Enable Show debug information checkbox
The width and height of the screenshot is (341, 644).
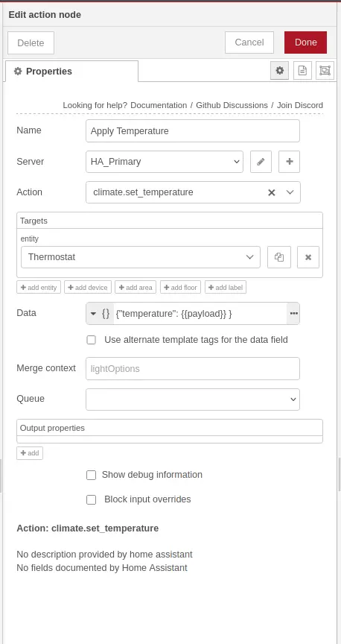pos(91,475)
